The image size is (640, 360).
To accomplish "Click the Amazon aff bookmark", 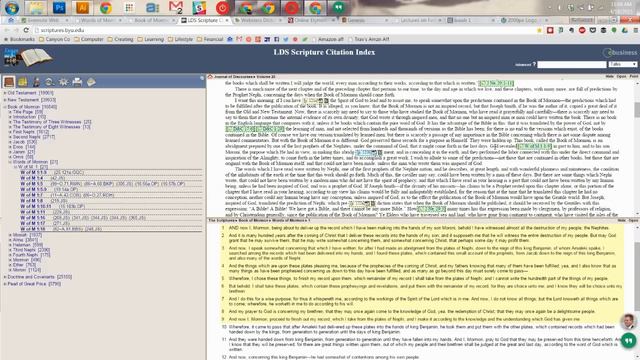I will (x=328, y=40).
